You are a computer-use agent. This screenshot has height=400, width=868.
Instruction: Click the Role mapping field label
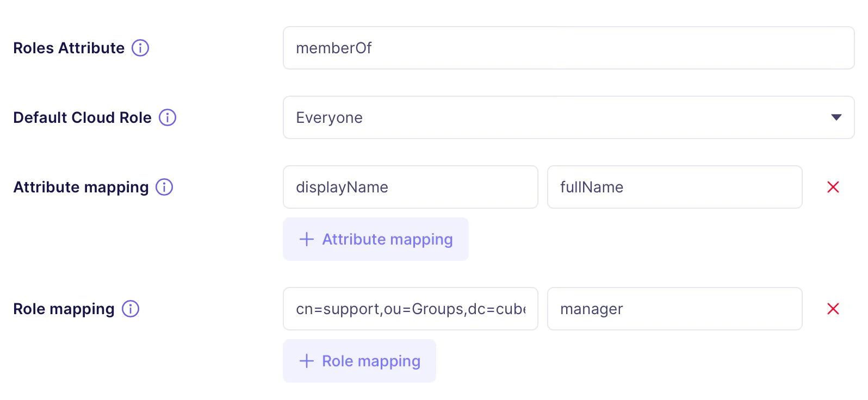(64, 309)
